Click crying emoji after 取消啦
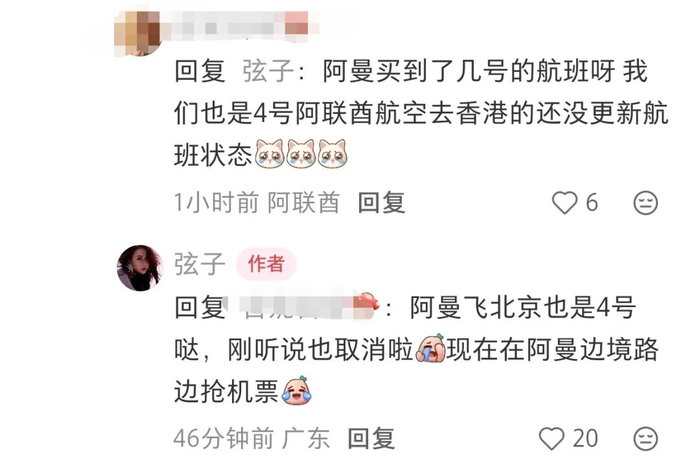This screenshot has height=473, width=700. [x=430, y=348]
